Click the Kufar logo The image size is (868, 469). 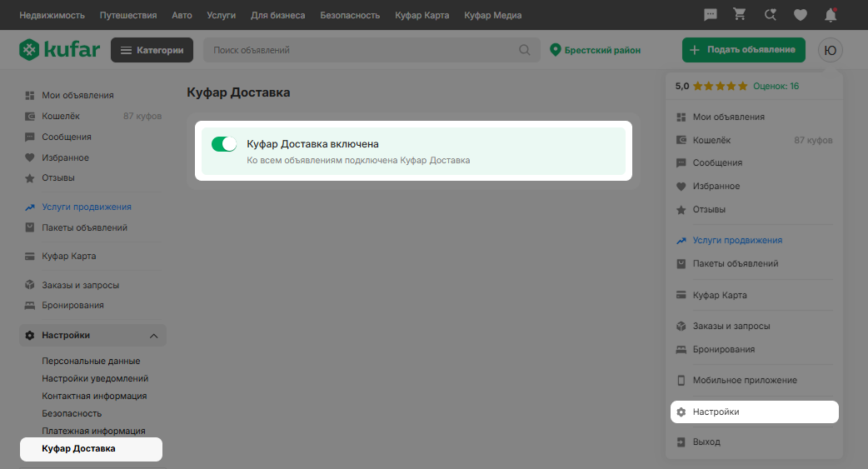(60, 50)
